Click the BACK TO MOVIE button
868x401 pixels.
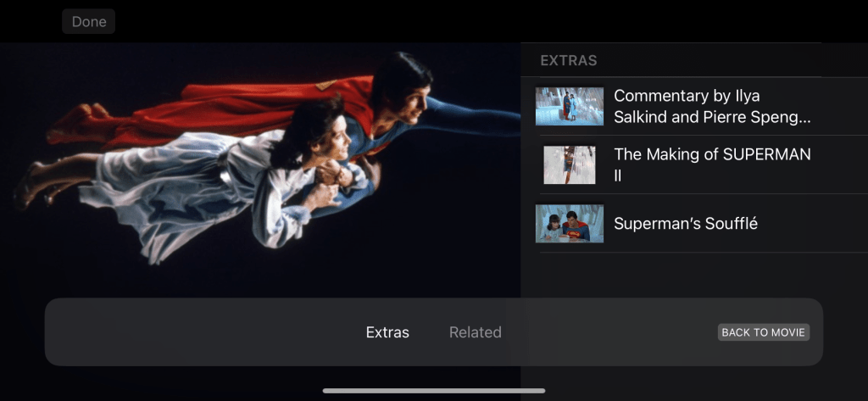764,332
